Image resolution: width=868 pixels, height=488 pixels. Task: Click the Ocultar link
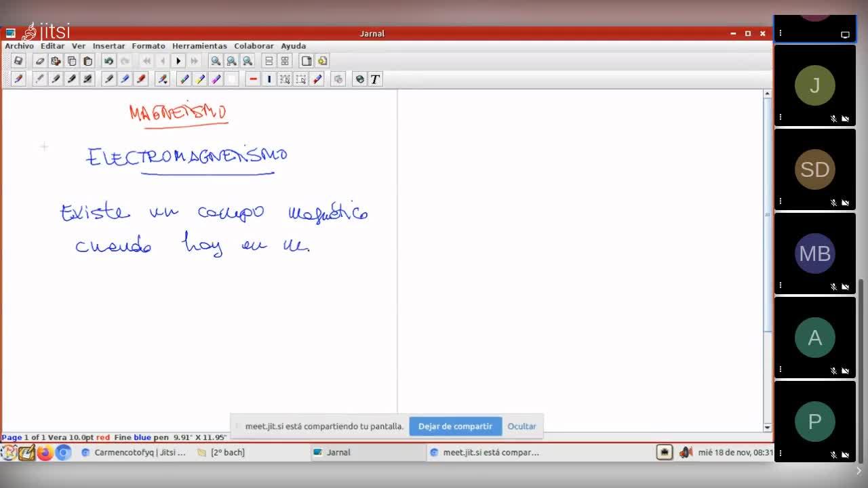(x=521, y=426)
